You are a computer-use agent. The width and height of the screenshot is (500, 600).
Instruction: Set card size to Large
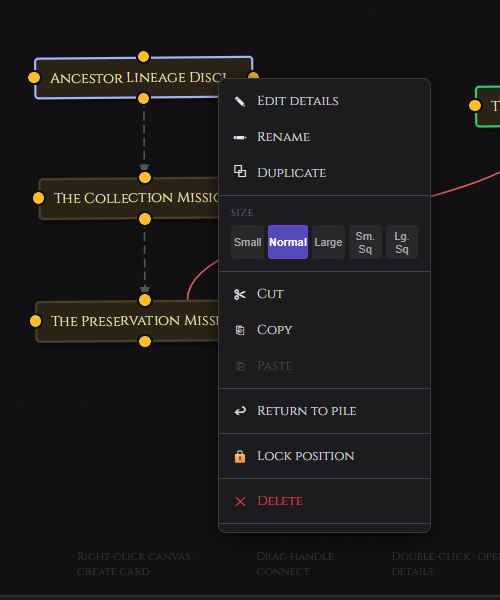click(328, 242)
